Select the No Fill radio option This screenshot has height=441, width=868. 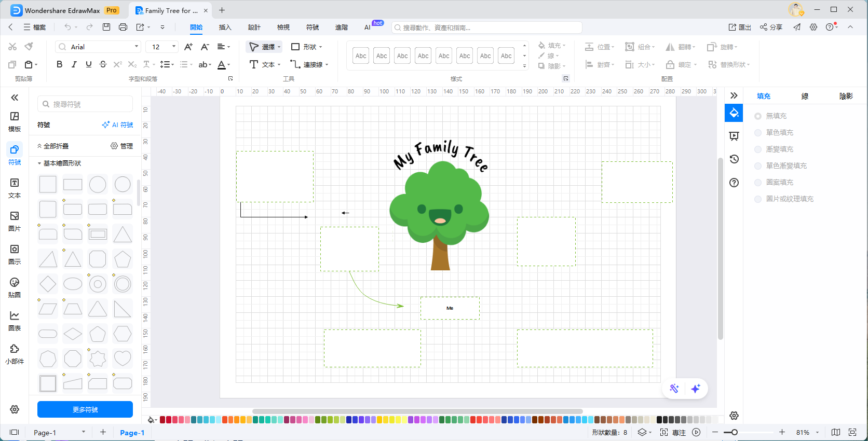point(758,116)
